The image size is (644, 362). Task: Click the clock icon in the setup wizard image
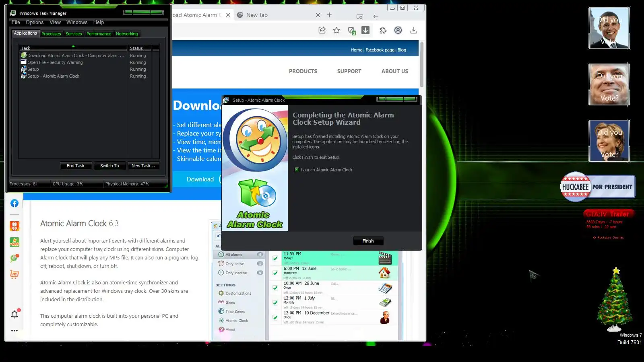point(254,140)
